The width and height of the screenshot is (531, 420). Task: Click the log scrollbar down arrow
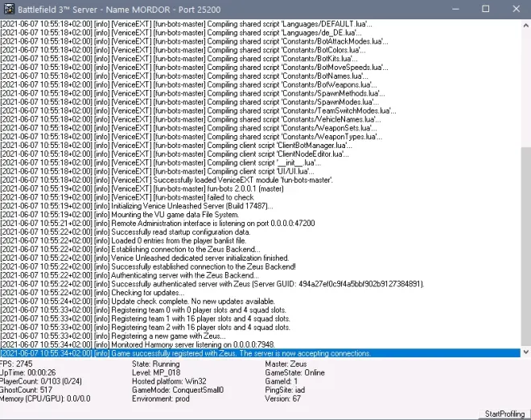pos(525,352)
